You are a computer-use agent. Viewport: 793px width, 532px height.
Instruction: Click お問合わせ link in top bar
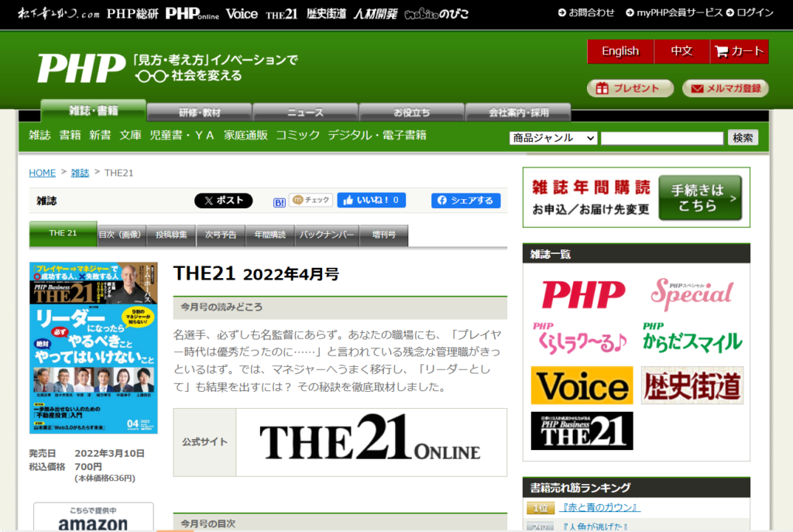[x=586, y=12]
